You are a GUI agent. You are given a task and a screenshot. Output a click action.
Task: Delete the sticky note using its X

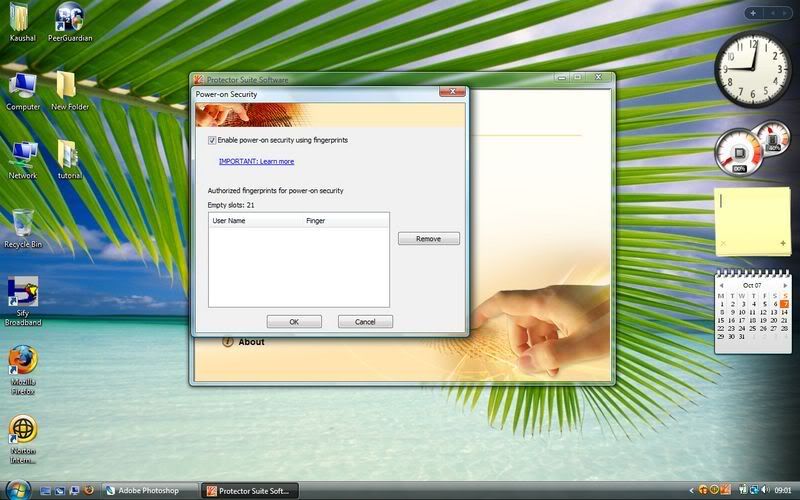point(723,243)
